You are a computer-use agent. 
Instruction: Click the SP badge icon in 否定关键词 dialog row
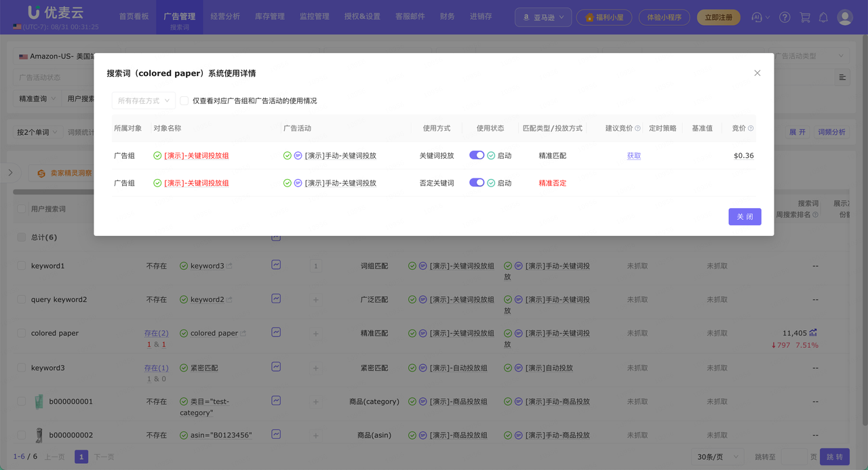[298, 183]
